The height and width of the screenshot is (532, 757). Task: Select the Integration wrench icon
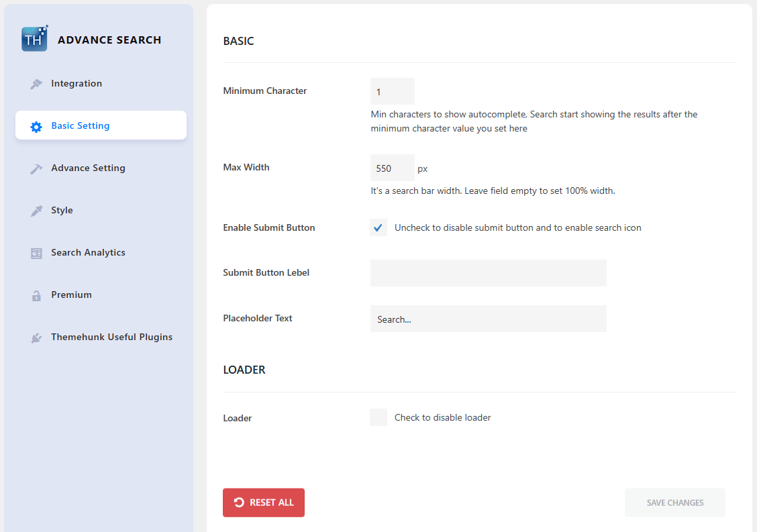click(36, 83)
